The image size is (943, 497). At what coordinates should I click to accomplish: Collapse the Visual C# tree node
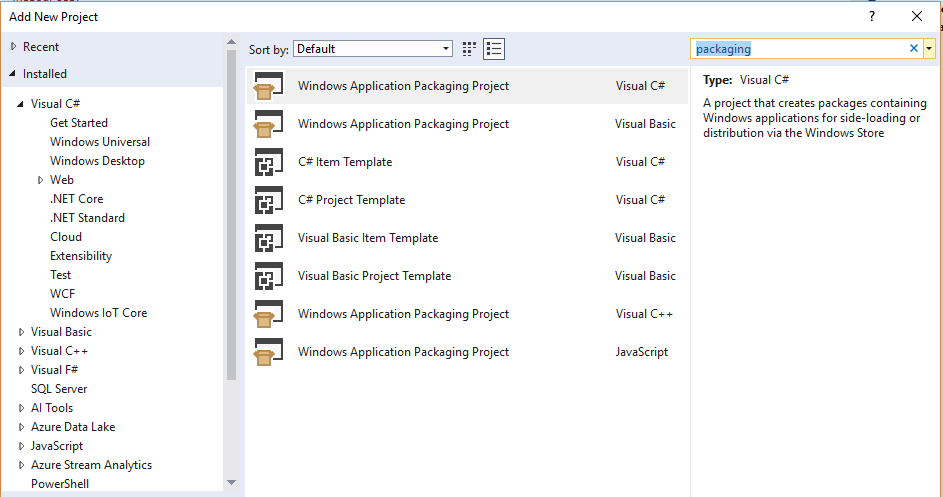pyautogui.click(x=20, y=103)
